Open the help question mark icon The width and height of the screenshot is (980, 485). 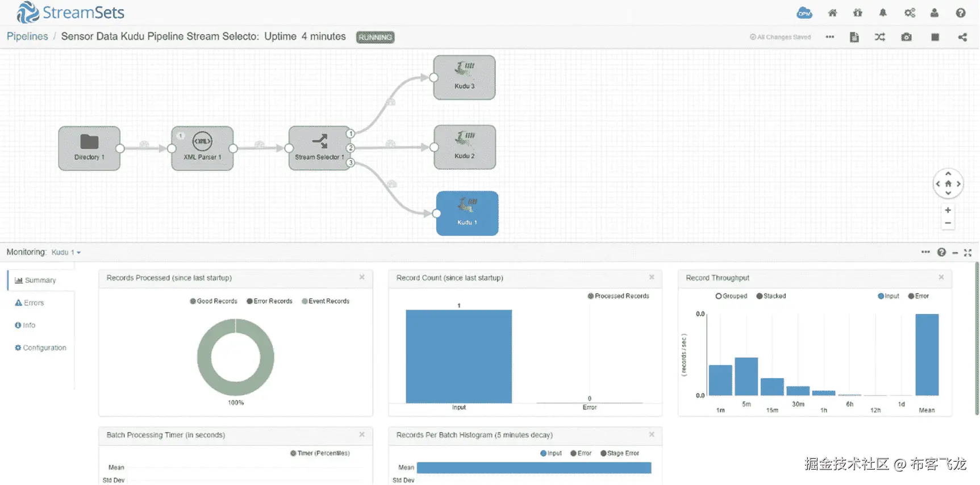[961, 13]
